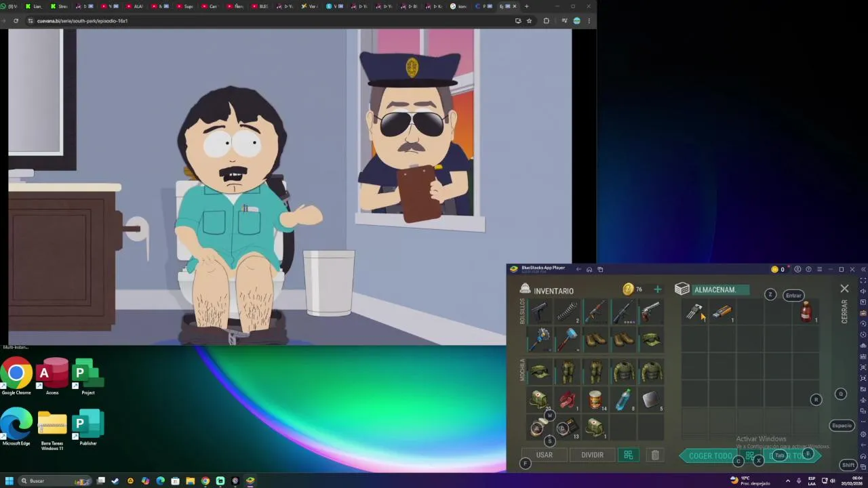The height and width of the screenshot is (488, 868).
Task: Open the Publisher desktop shortcut
Action: click(87, 426)
